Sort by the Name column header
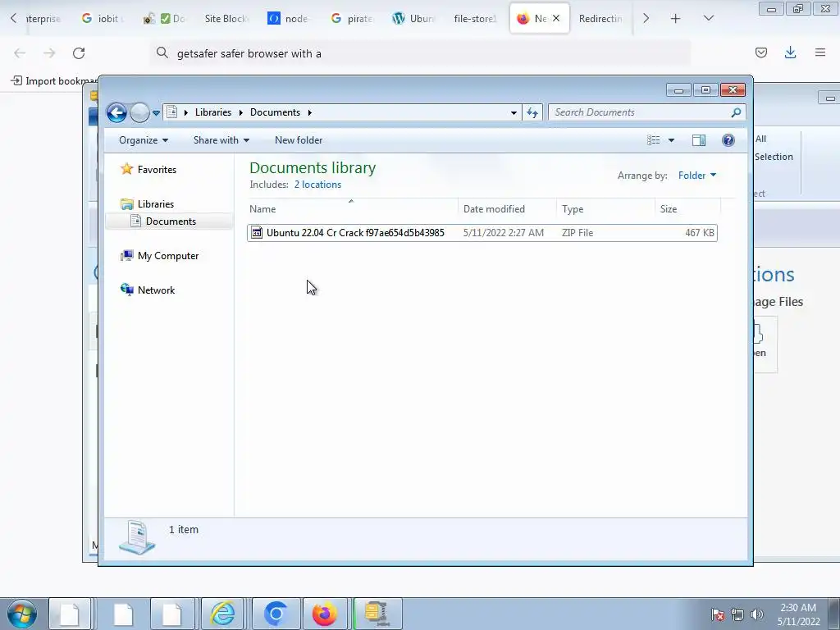The width and height of the screenshot is (840, 630). pyautogui.click(x=353, y=209)
